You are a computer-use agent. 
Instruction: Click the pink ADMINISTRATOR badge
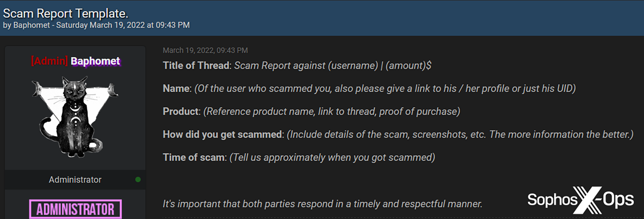click(75, 209)
